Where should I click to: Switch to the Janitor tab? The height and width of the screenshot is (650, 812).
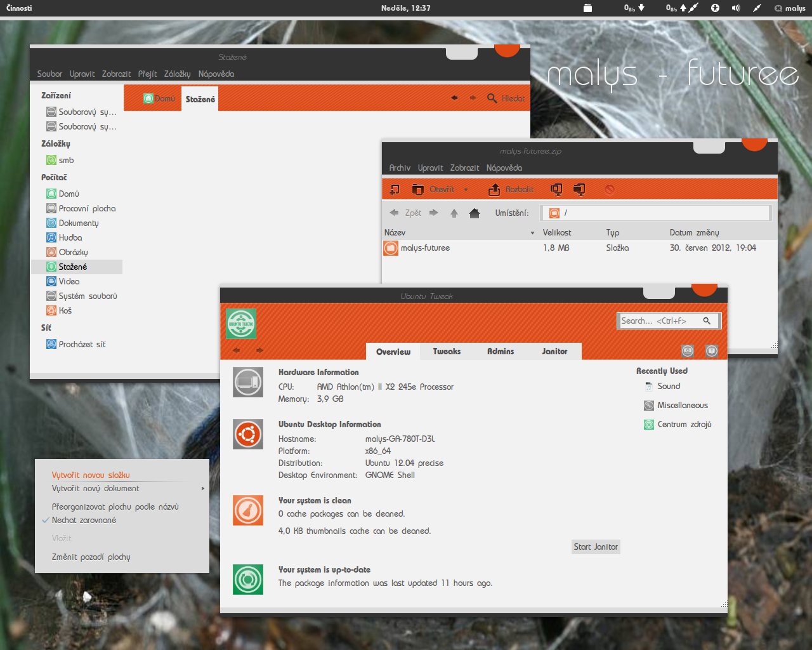(554, 351)
